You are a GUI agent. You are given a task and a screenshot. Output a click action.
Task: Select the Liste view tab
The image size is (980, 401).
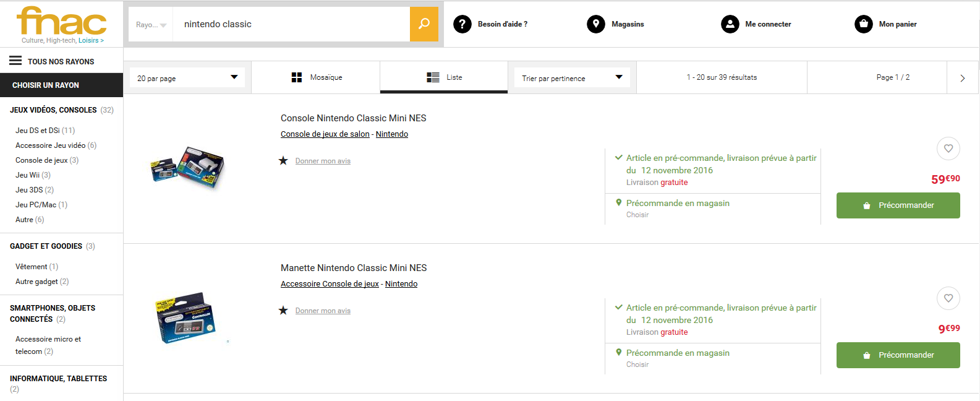click(x=444, y=77)
